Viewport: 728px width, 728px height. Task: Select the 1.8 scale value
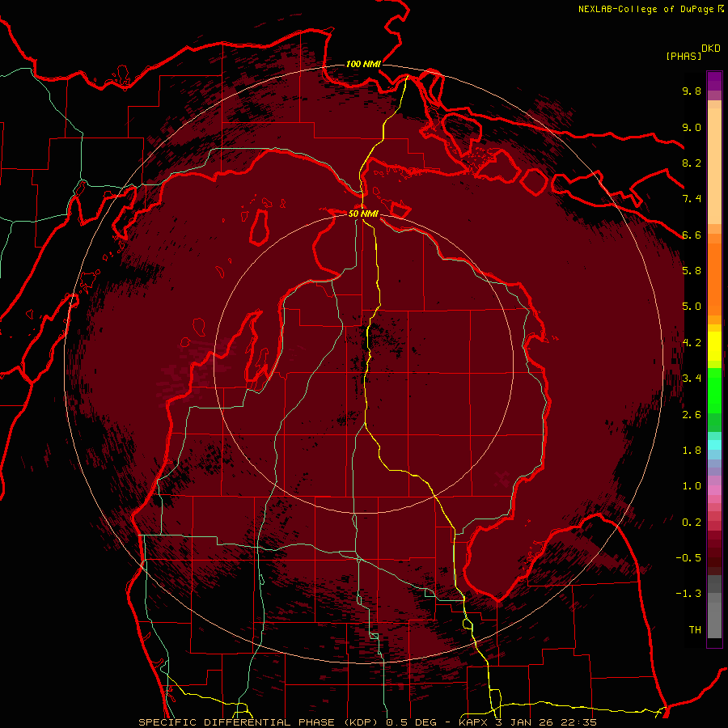(x=692, y=451)
